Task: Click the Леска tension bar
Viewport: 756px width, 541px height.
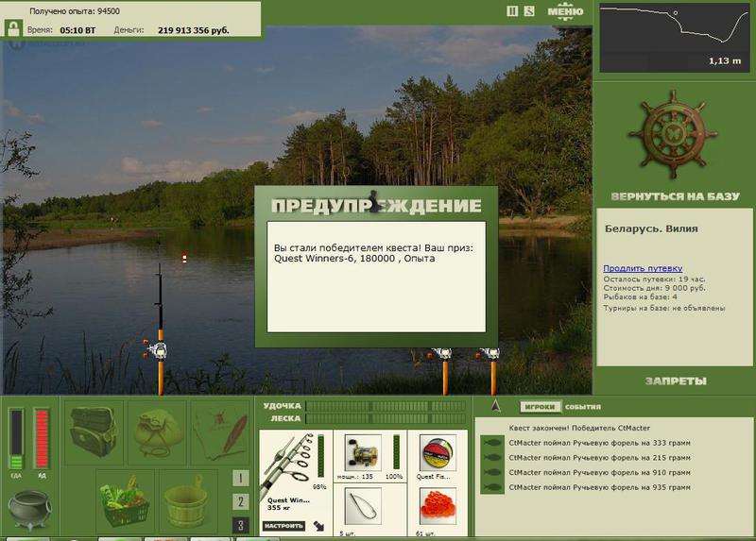Action: [386, 418]
